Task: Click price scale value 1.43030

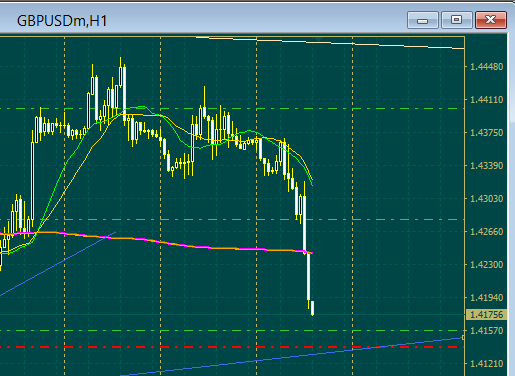Action: [486, 199]
